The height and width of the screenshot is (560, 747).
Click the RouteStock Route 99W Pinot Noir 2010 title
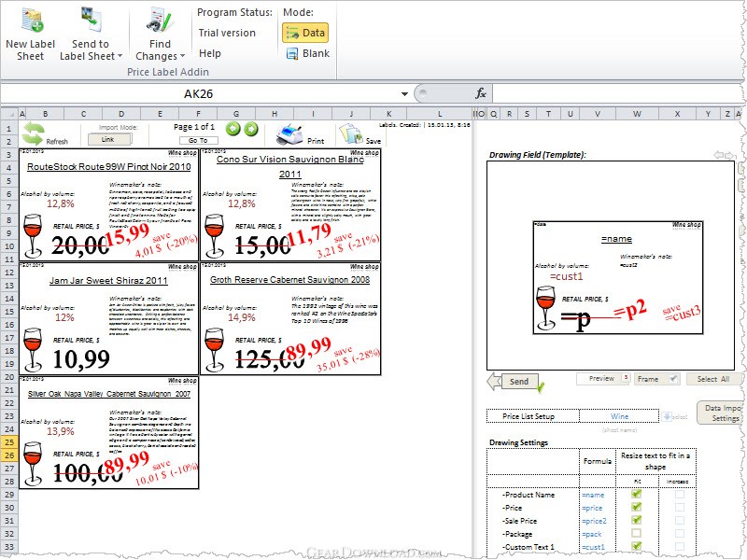click(x=108, y=167)
